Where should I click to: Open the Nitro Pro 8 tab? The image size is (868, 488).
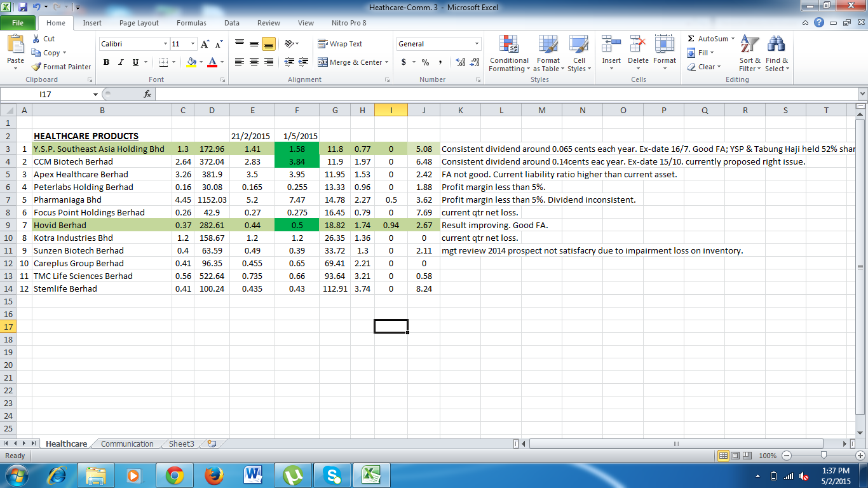coord(349,23)
